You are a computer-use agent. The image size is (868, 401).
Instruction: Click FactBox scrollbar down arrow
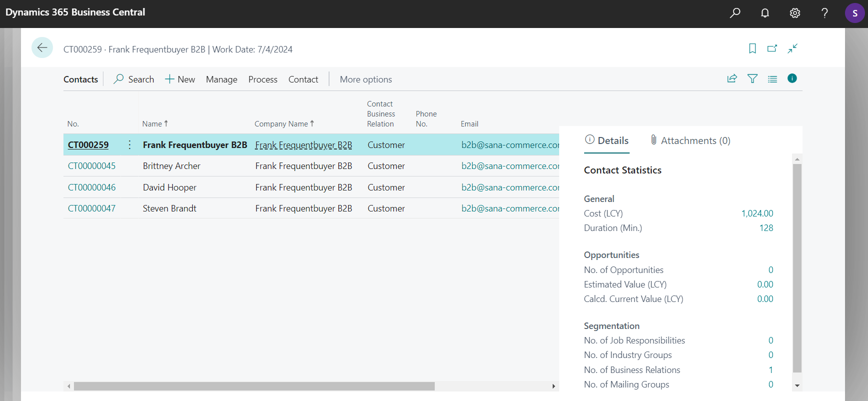pos(797,385)
